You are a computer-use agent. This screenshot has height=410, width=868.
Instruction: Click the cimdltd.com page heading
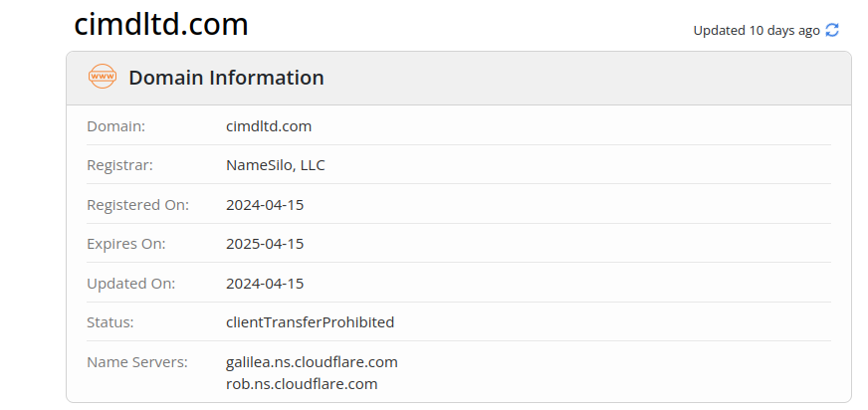click(161, 25)
